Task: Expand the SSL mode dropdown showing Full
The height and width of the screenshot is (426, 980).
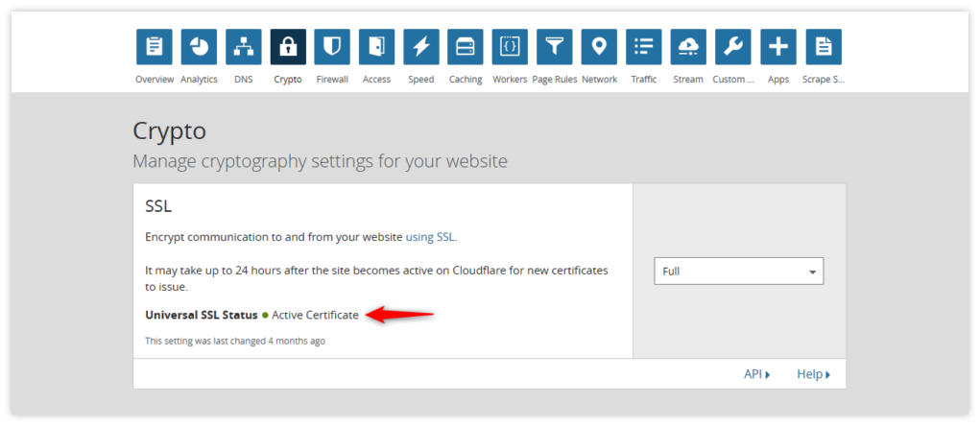Action: point(739,272)
